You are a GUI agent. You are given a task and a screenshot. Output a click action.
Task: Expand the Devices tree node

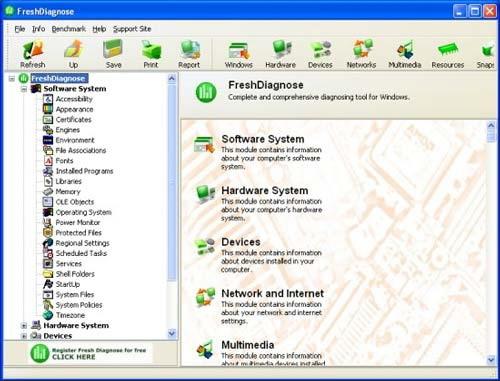pyautogui.click(x=24, y=336)
